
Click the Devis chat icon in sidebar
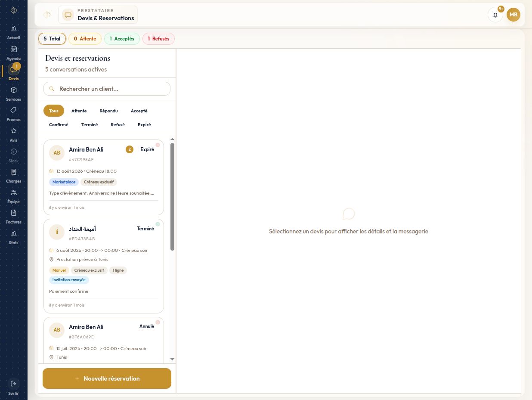[x=14, y=70]
